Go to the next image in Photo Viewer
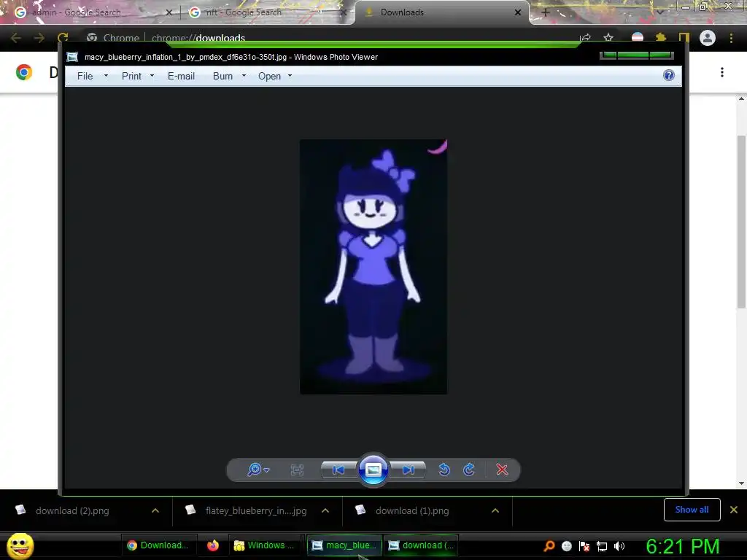747x560 pixels. click(408, 470)
